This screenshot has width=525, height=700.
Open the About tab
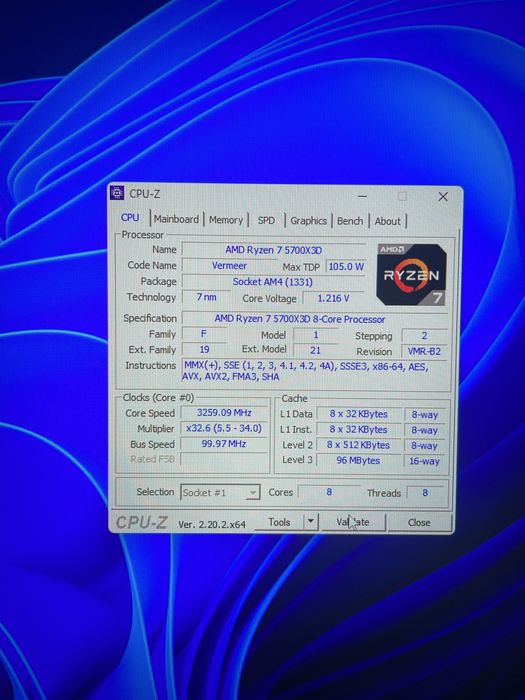pos(388,221)
